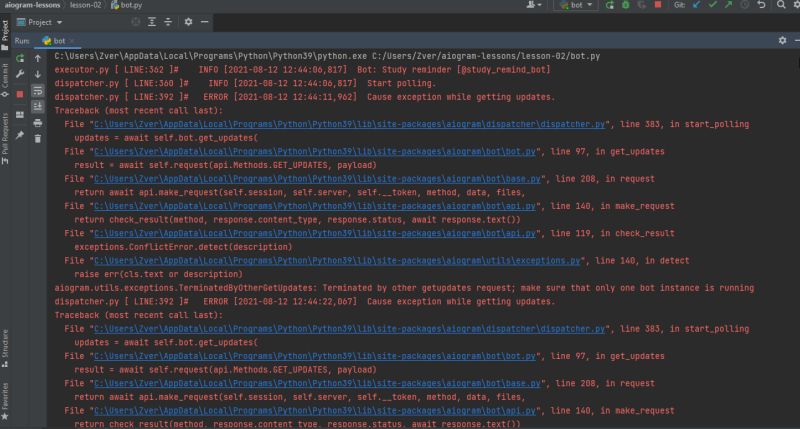Open first base.py link, line 208
800x429 pixels.
(x=317, y=179)
